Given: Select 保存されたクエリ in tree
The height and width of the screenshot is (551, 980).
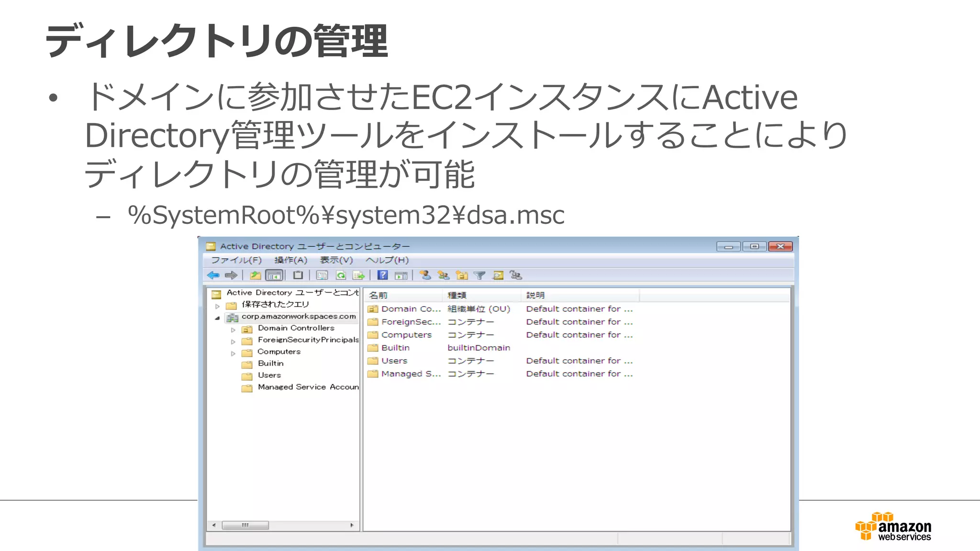Looking at the screenshot, I should [x=275, y=305].
